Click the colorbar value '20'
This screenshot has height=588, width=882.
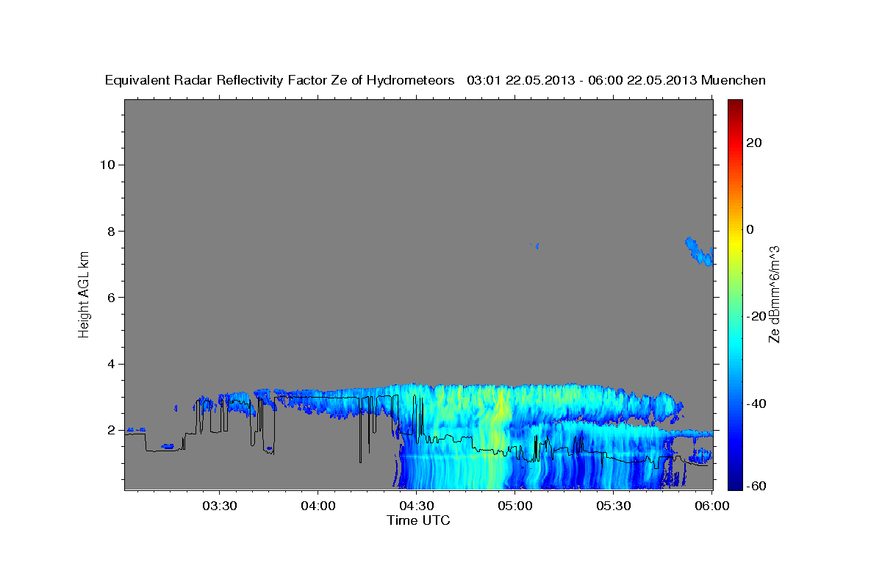pyautogui.click(x=753, y=143)
